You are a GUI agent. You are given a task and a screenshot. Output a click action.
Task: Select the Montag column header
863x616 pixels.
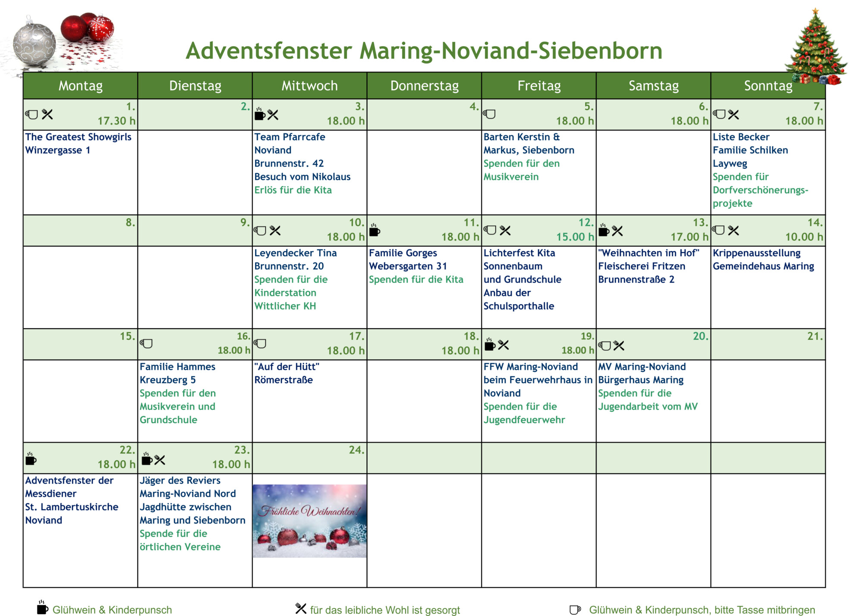point(81,86)
